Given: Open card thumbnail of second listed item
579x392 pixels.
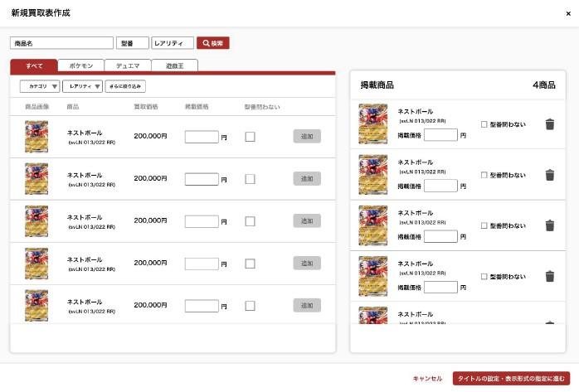Looking at the screenshot, I should (x=373, y=175).
